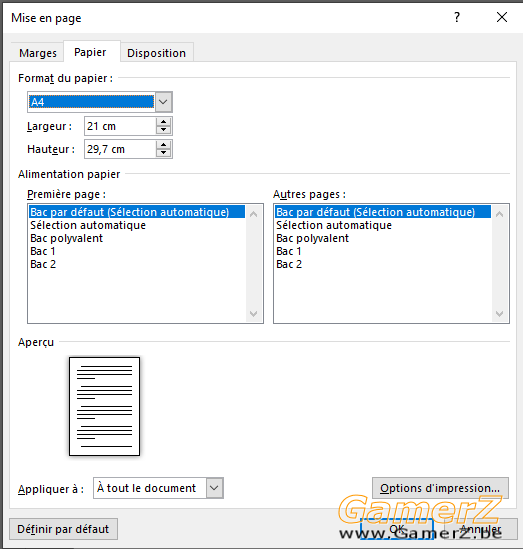Image resolution: width=523 pixels, height=549 pixels.
Task: Click the help question mark icon
Action: (x=457, y=17)
